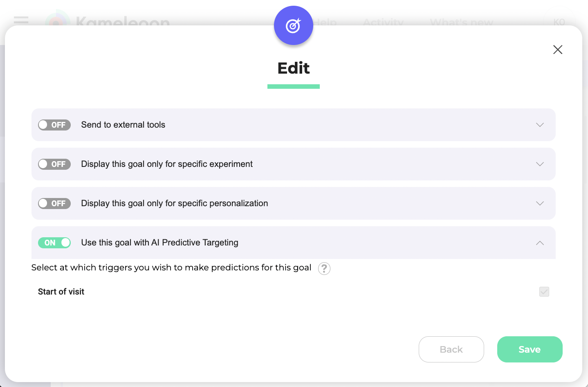This screenshot has width=588, height=387.
Task: Click the purple goal target icon
Action: (293, 26)
